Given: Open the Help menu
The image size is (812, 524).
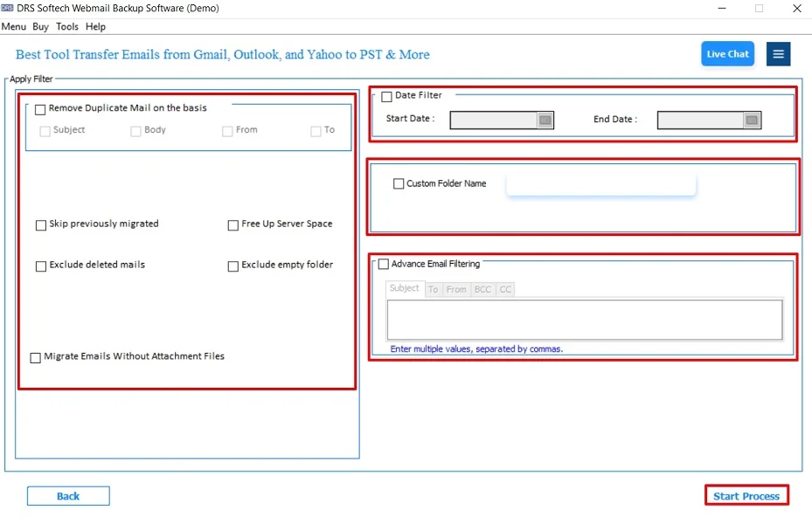Looking at the screenshot, I should [x=95, y=26].
